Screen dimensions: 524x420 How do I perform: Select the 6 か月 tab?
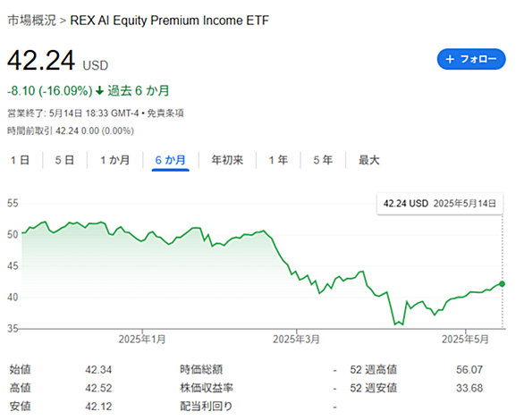click(x=171, y=160)
